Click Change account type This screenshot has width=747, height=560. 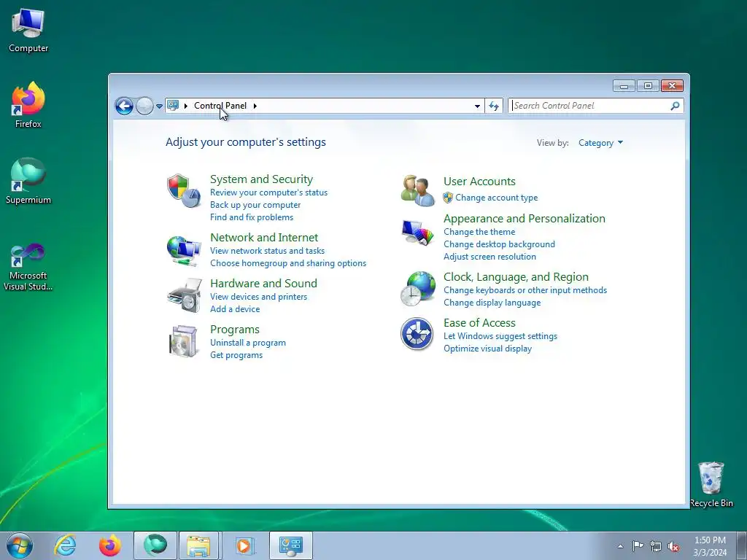(x=496, y=198)
